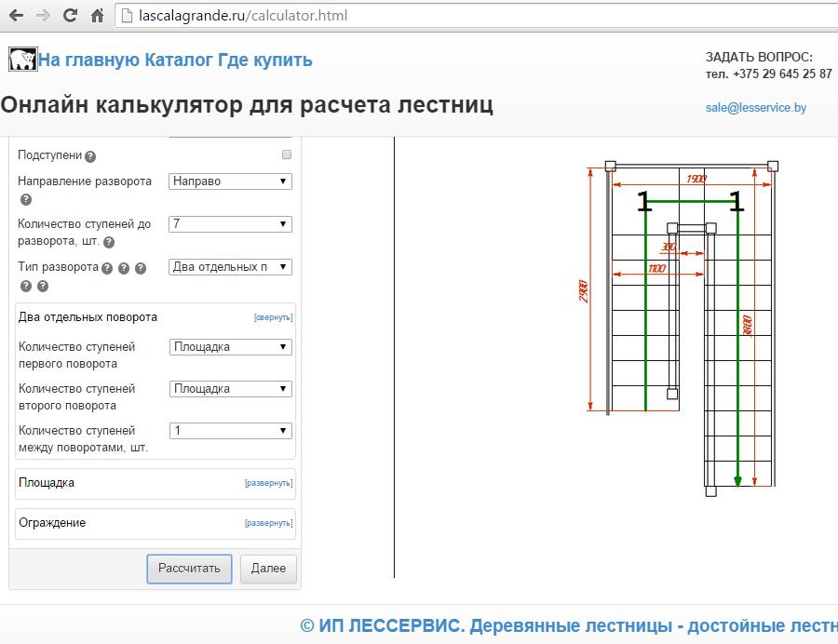Reload the calculator page
Image resolution: width=838 pixels, height=644 pixels.
click(x=70, y=16)
